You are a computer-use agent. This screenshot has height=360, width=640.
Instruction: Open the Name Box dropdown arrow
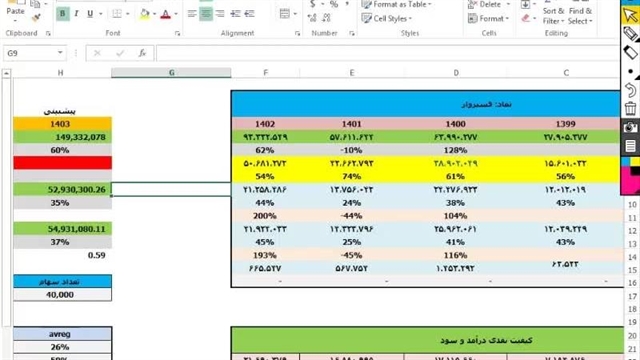[x=60, y=53]
